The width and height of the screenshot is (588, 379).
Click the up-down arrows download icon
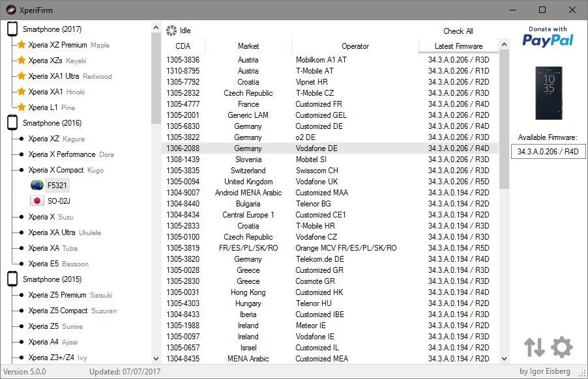[534, 347]
